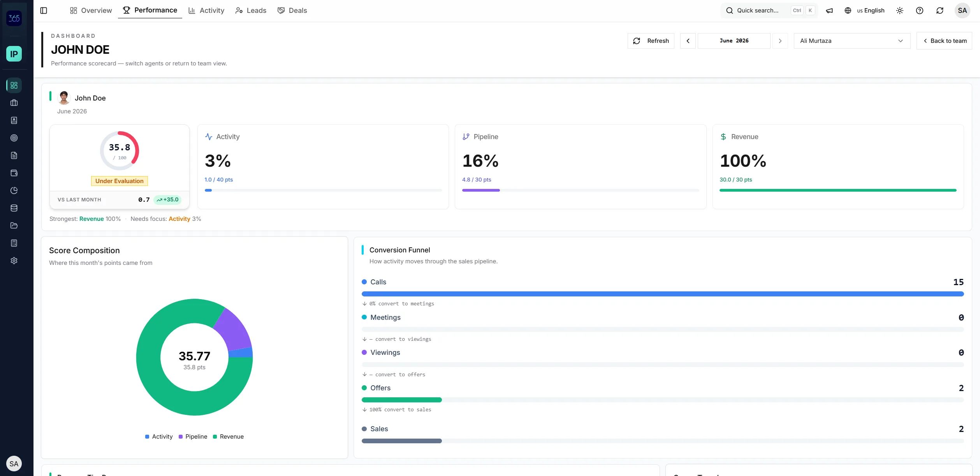Click the top bar sync refresh icon
The height and width of the screenshot is (476, 980).
click(x=940, y=11)
